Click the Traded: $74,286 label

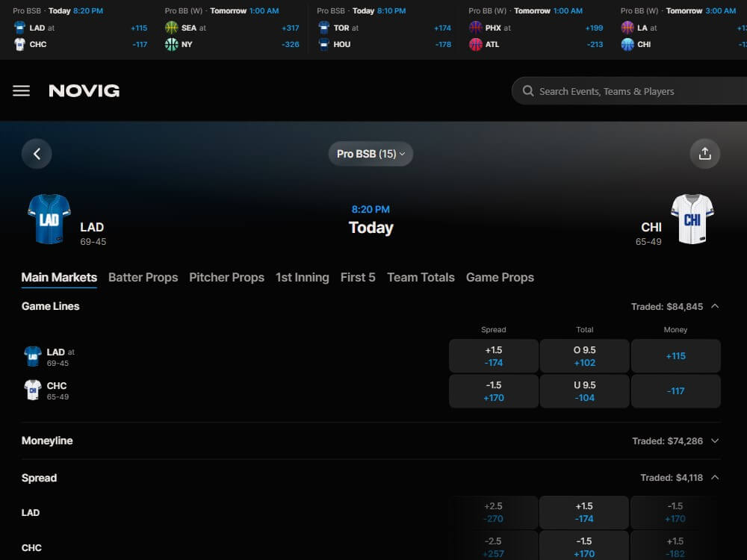[x=667, y=441]
